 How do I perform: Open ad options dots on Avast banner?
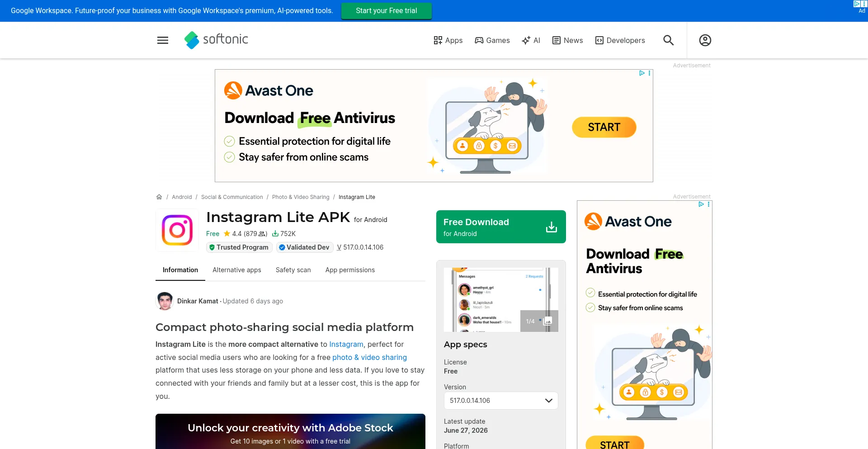point(650,73)
